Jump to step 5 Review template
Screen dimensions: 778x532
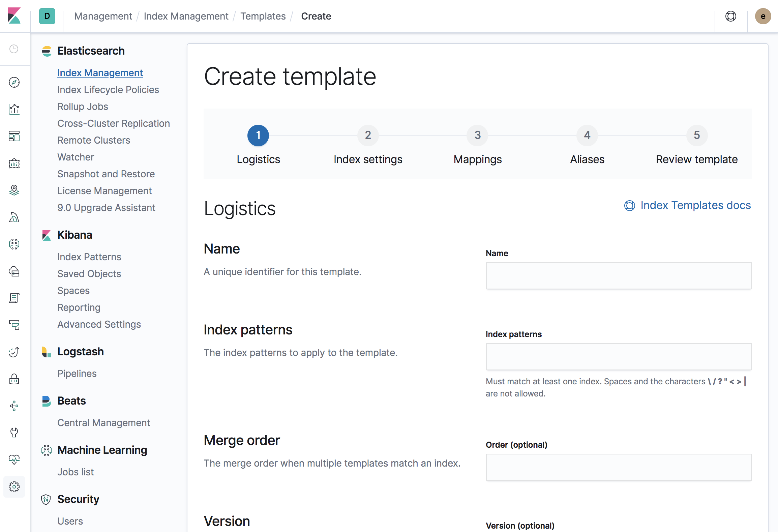[x=696, y=136]
